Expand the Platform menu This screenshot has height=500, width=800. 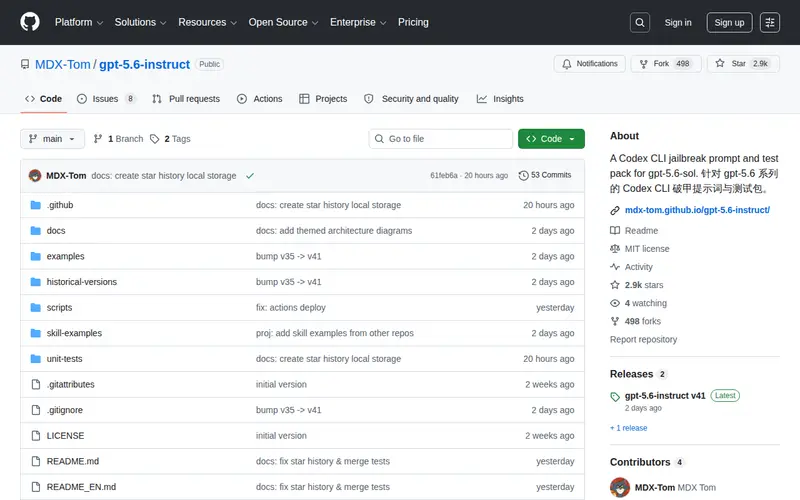click(x=79, y=22)
